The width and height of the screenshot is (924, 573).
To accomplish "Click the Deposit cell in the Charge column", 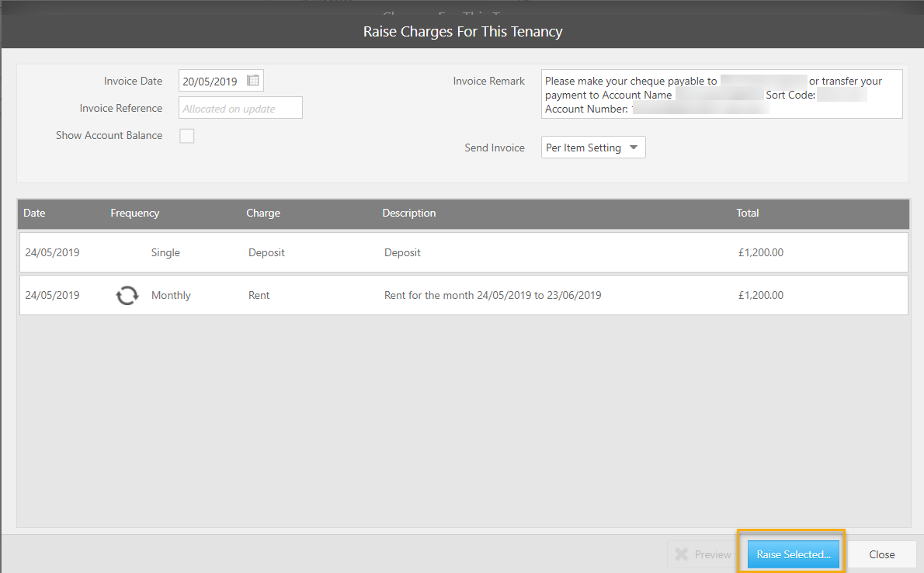I will [266, 252].
